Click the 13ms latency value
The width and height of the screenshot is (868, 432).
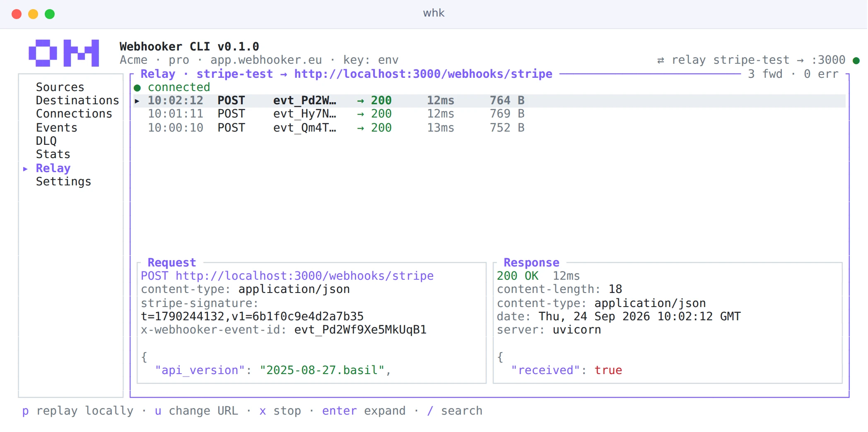[441, 128]
